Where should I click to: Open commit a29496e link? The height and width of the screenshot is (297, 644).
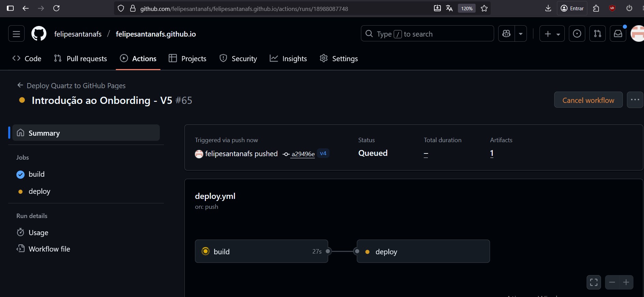click(303, 154)
